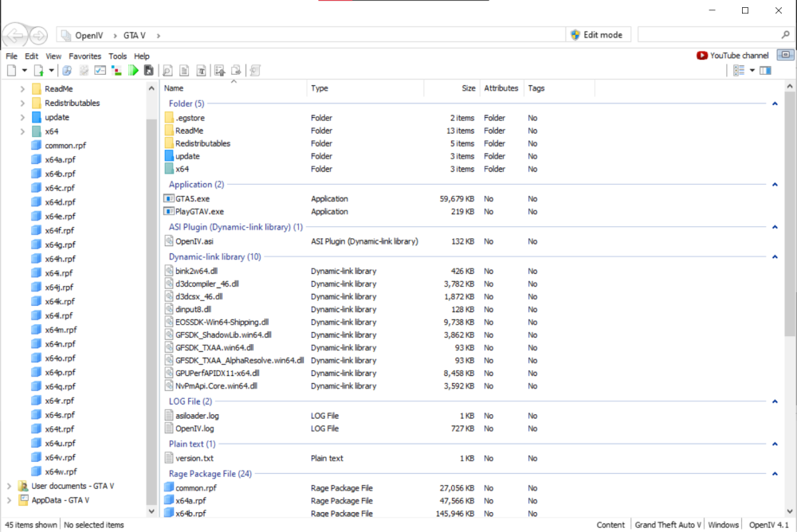Click the file list vertical scrollbar
This screenshot has height=532, width=797.
pos(789,213)
